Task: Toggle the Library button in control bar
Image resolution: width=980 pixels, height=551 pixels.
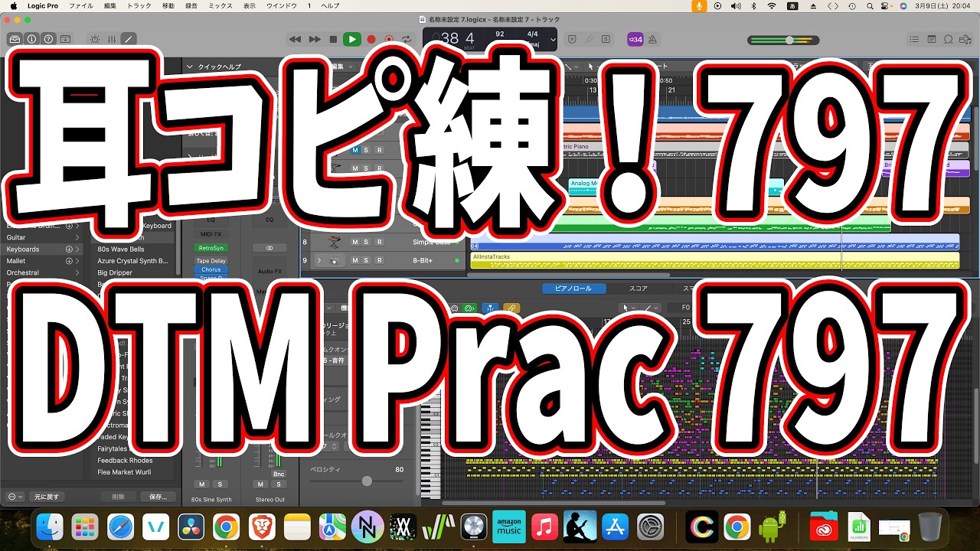Action: tap(15, 39)
